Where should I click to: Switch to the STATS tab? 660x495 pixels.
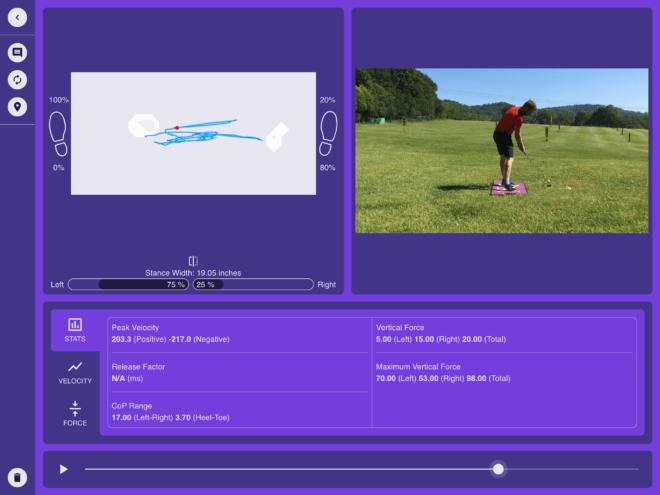click(x=75, y=330)
